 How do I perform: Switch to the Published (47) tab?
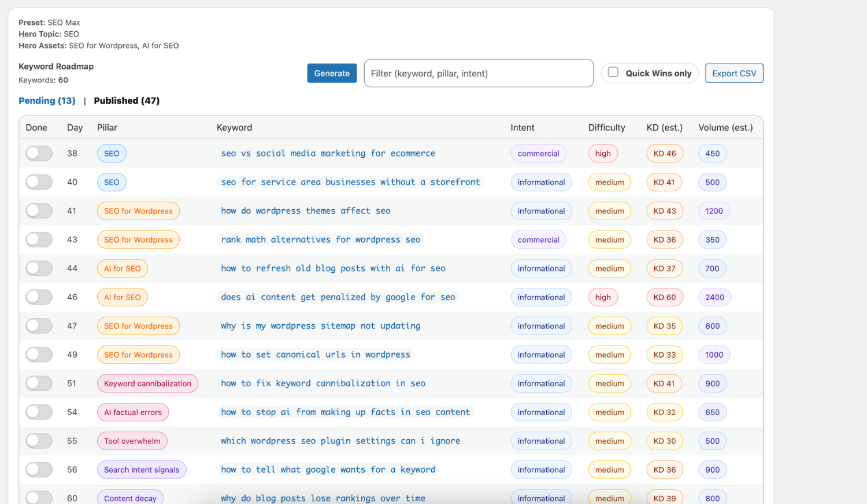(x=127, y=101)
